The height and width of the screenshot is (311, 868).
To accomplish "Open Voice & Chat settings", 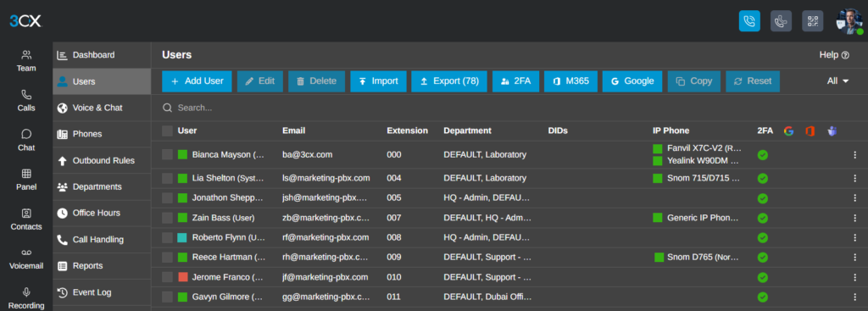I will (x=102, y=108).
